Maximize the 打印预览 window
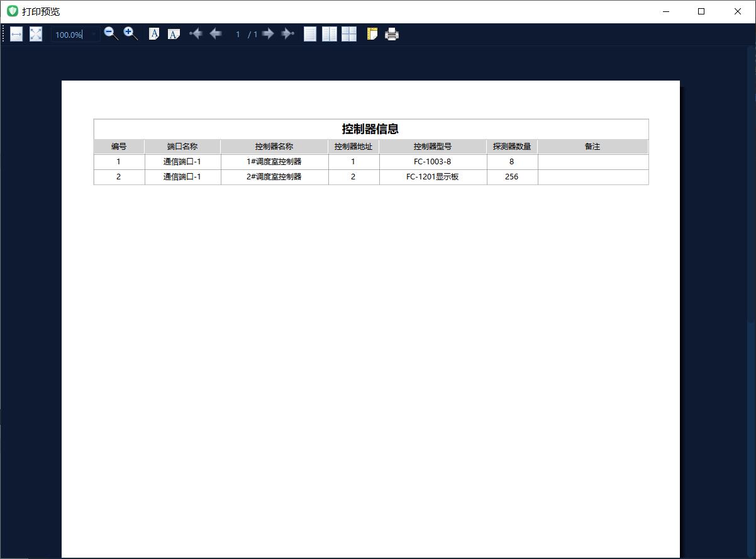The image size is (756, 559). pos(701,11)
